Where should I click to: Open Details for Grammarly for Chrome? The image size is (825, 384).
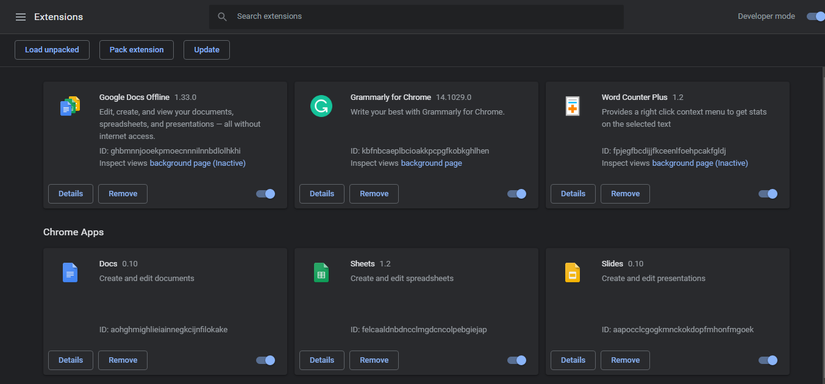[x=321, y=194]
